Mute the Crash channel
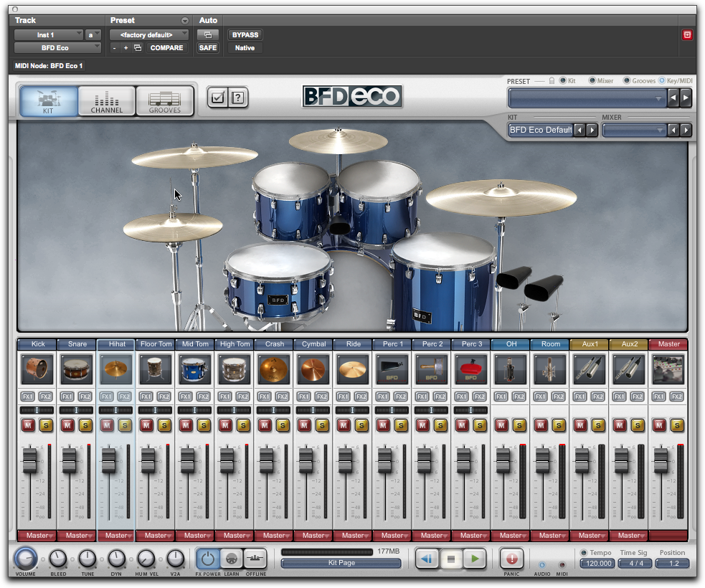705x588 pixels. point(265,425)
